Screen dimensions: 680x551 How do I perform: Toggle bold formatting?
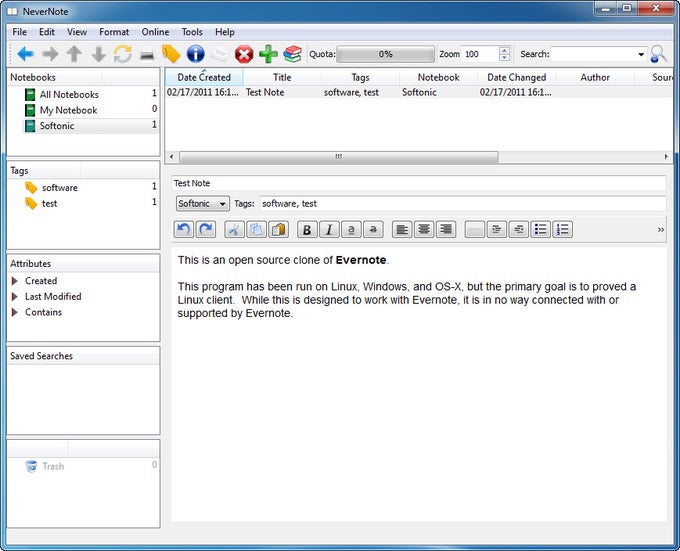pos(307,229)
